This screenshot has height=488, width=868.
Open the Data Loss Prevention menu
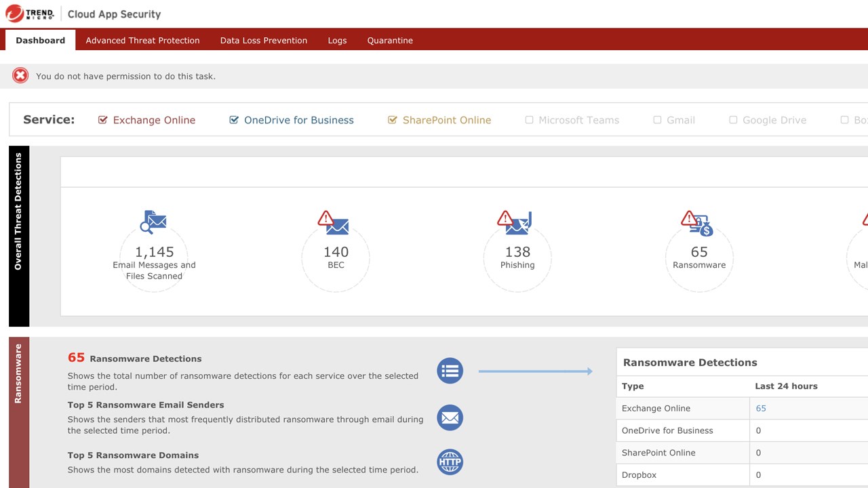pyautogui.click(x=264, y=40)
